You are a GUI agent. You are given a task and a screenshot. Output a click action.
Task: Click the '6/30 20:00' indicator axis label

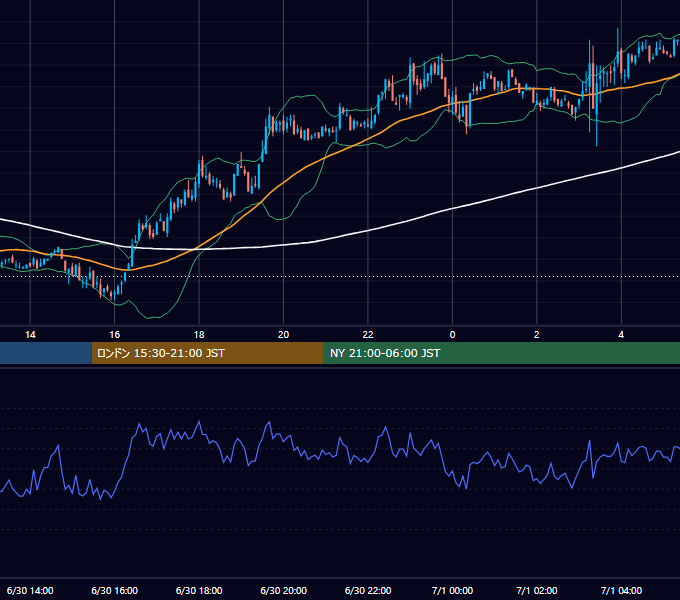(283, 590)
